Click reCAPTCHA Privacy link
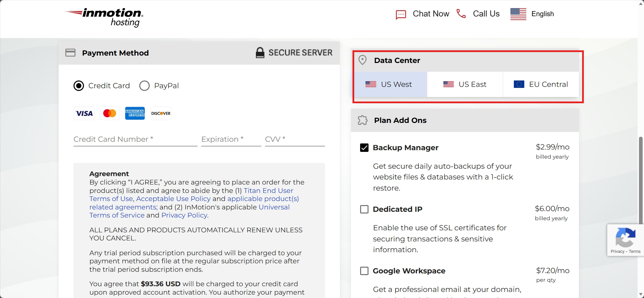The image size is (644, 298). pyautogui.click(x=617, y=252)
